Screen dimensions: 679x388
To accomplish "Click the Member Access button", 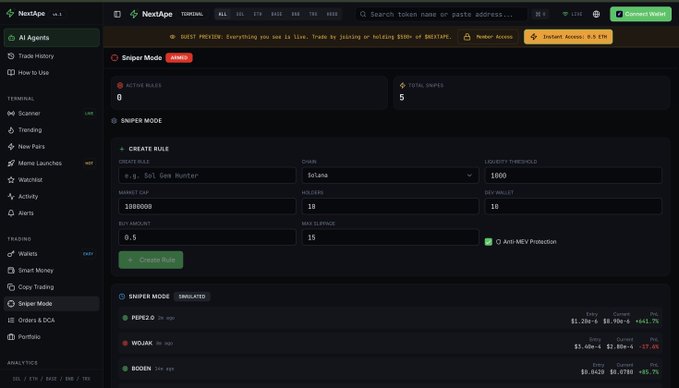I will pyautogui.click(x=488, y=37).
